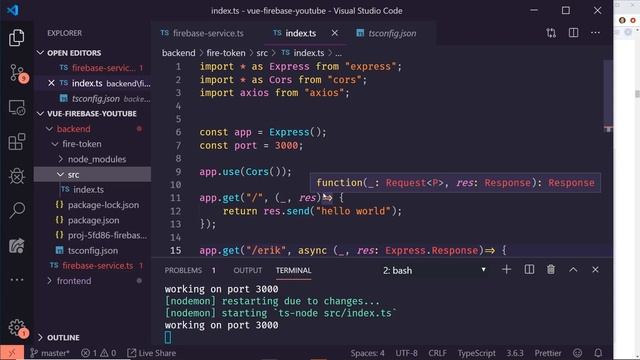Image resolution: width=640 pixels, height=360 pixels.
Task: Open Extensions view in activity bar
Action: (x=17, y=142)
